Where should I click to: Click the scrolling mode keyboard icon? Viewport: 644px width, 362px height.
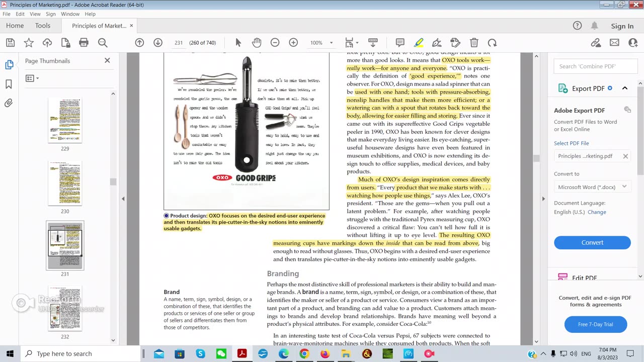point(373,43)
